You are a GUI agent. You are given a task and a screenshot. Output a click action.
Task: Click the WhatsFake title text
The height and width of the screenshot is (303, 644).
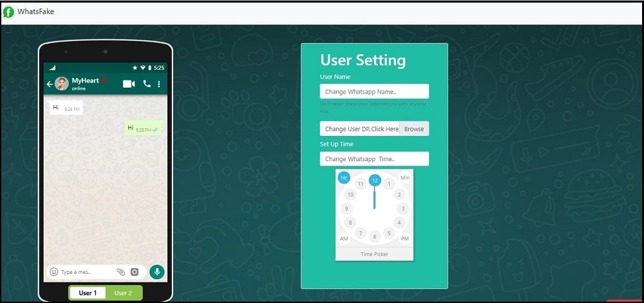click(x=35, y=12)
